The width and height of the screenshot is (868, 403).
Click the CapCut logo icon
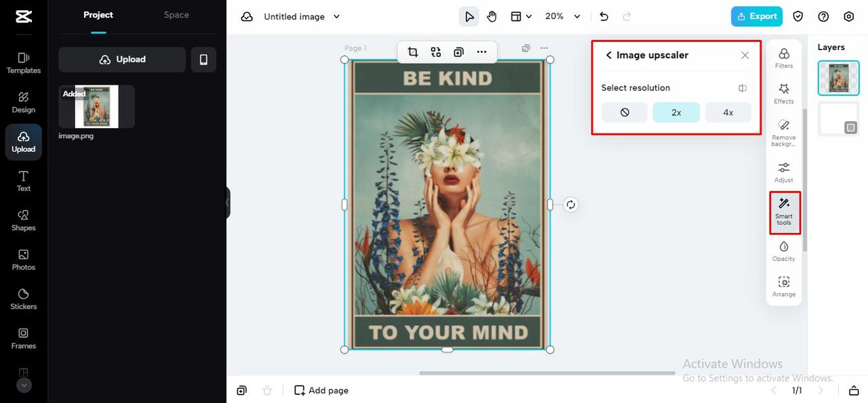pyautogui.click(x=24, y=16)
